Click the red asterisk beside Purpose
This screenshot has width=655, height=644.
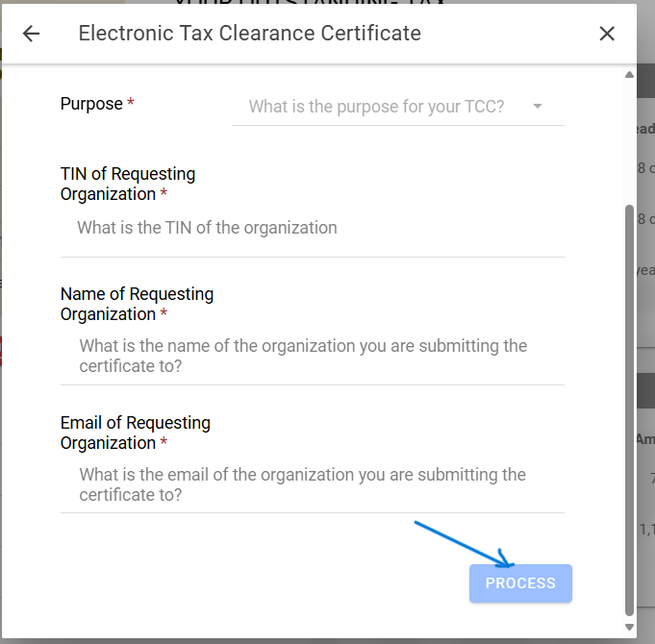pyautogui.click(x=131, y=104)
